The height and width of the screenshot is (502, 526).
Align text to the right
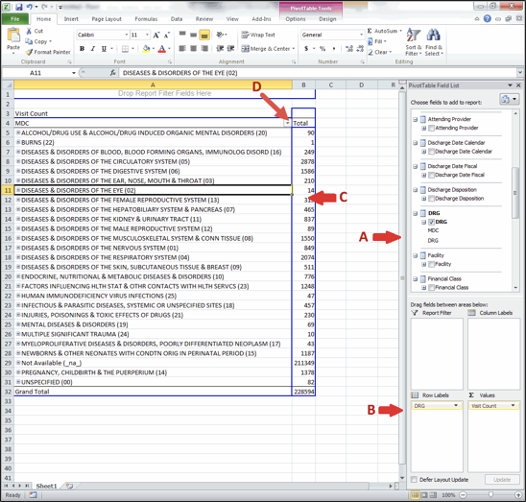point(204,49)
